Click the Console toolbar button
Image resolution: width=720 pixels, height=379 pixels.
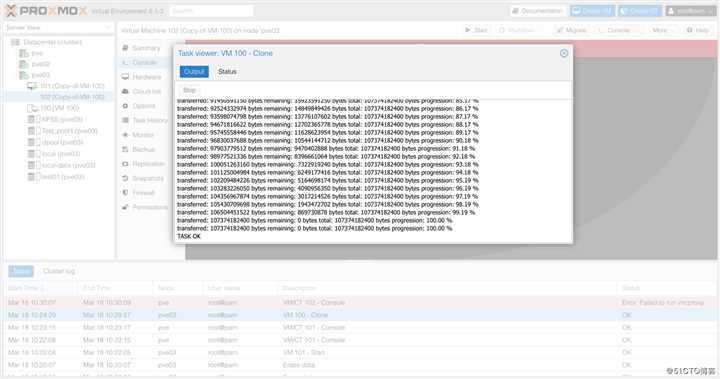617,30
